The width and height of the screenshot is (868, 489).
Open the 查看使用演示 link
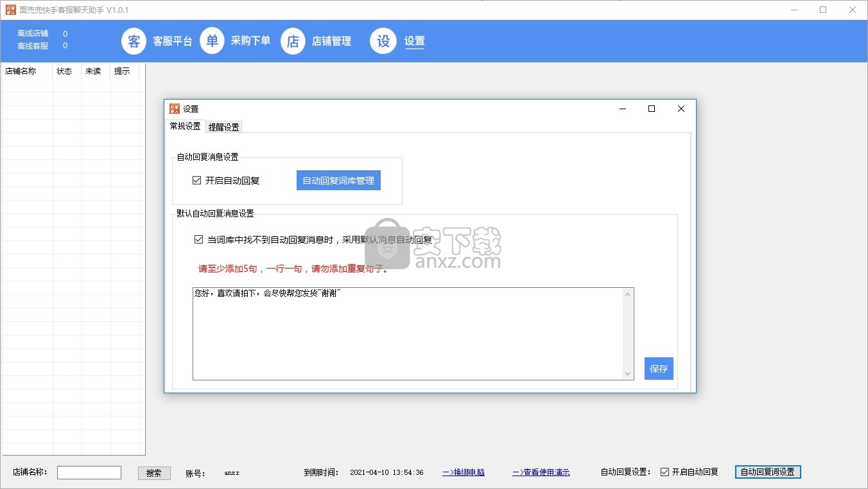pyautogui.click(x=541, y=472)
